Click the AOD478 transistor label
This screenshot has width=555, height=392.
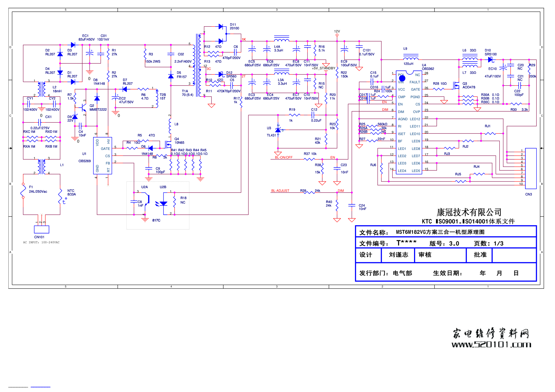tap(469, 87)
